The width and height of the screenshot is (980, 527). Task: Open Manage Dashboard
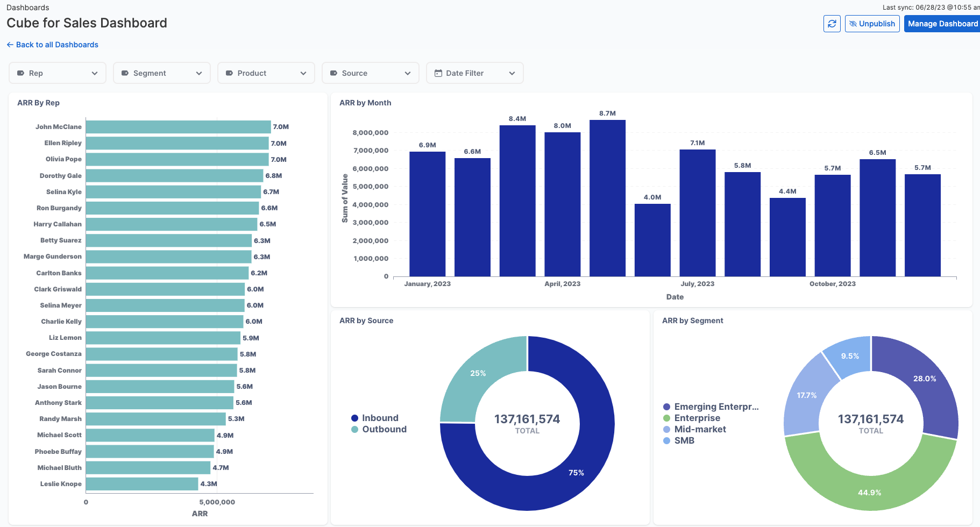[x=942, y=24]
